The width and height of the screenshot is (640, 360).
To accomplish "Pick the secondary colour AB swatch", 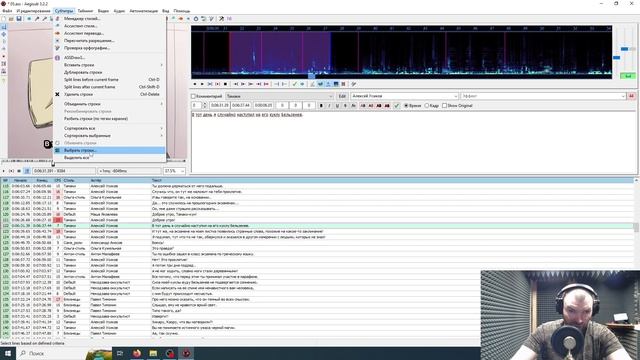I will coord(371,106).
